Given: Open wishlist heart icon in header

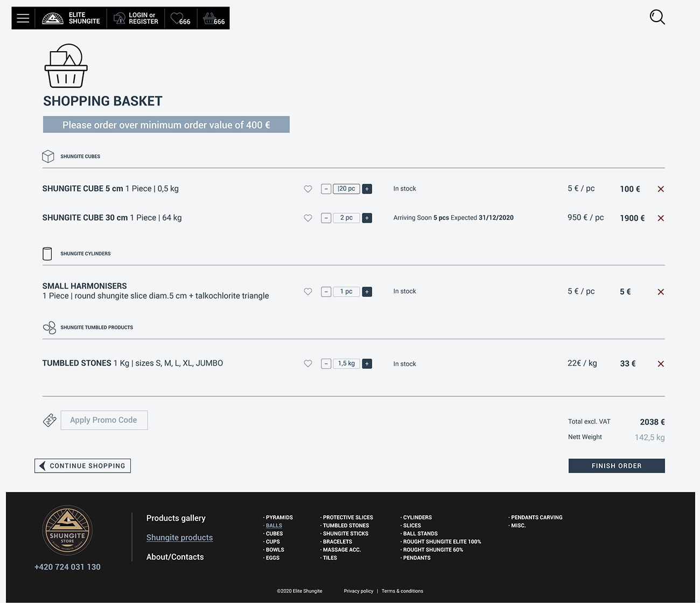Looking at the screenshot, I should (180, 18).
